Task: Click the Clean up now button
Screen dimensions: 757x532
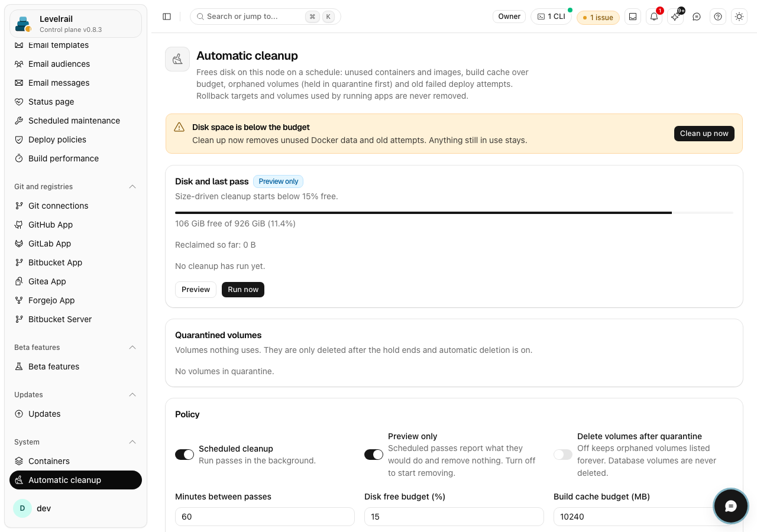Action: (704, 134)
